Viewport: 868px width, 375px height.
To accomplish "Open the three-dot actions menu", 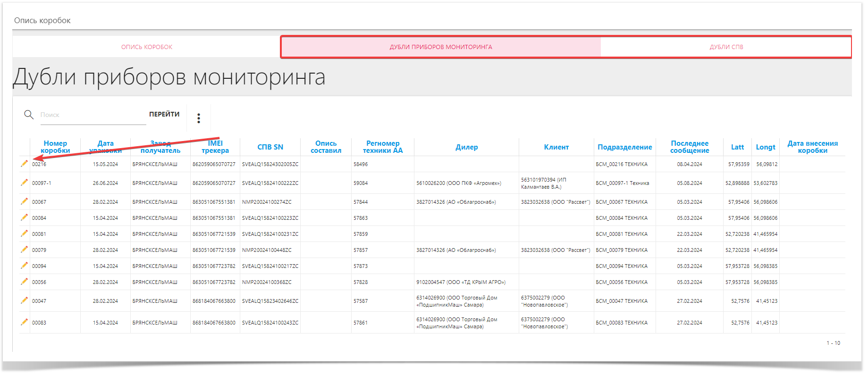I will [199, 118].
